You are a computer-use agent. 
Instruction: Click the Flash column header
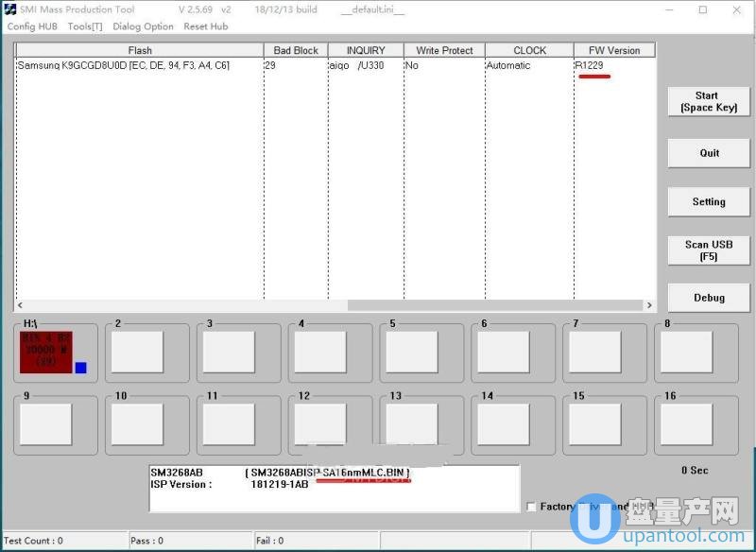(x=140, y=50)
